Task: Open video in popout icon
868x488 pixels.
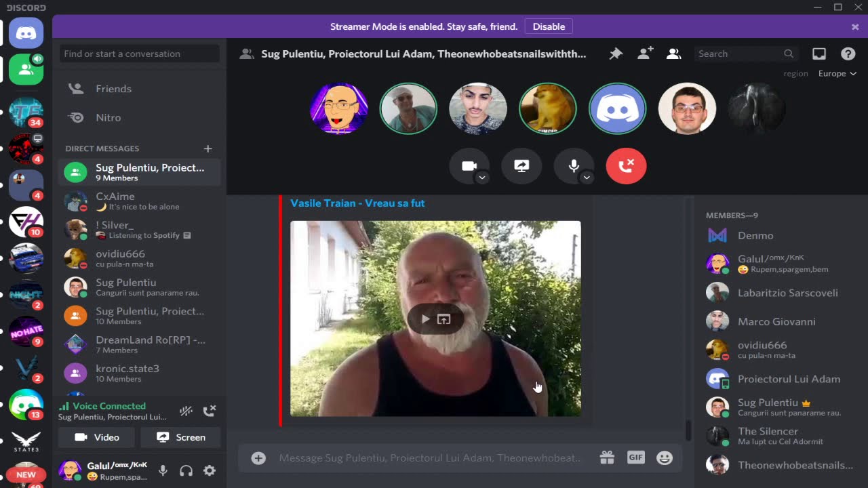Action: [444, 319]
